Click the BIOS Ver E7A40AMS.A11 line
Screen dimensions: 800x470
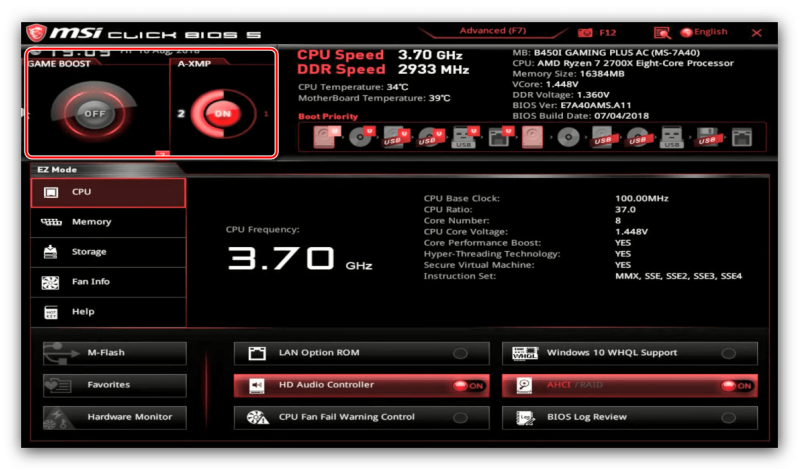(x=572, y=106)
